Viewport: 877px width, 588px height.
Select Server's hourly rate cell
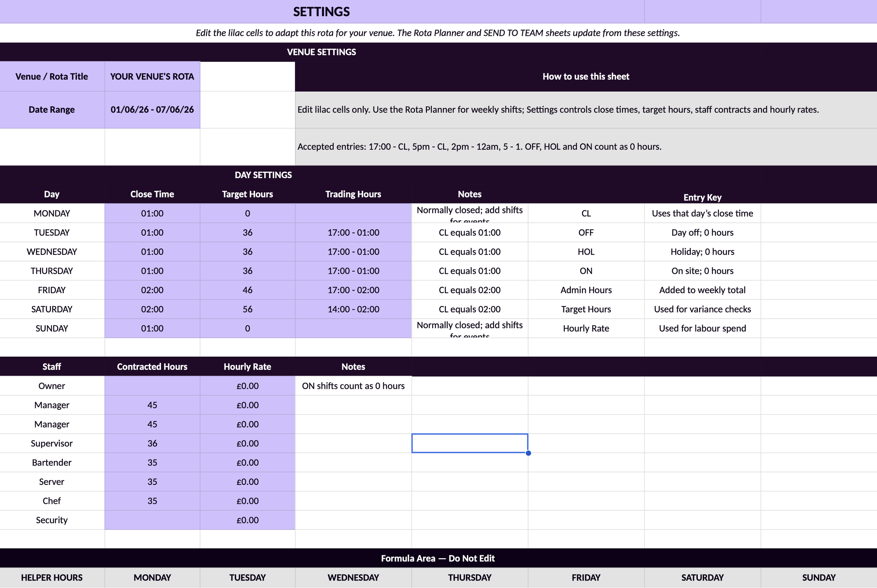tap(248, 481)
